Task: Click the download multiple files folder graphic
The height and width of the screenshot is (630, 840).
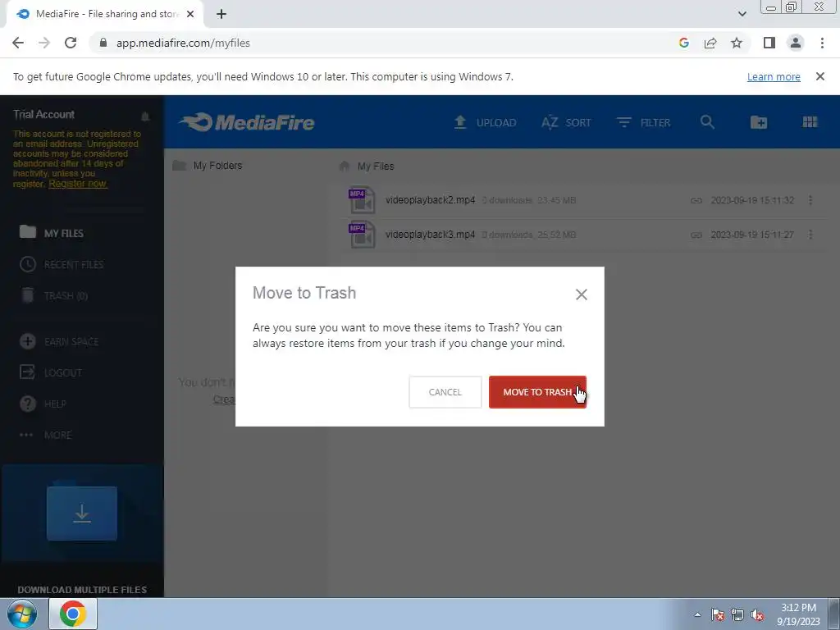Action: click(x=82, y=514)
